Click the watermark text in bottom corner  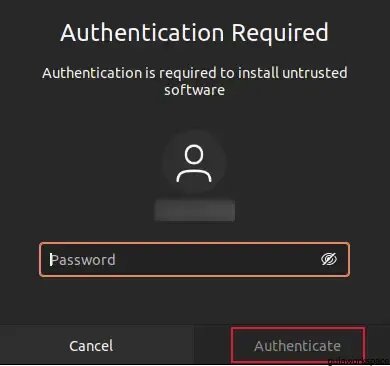358,361
